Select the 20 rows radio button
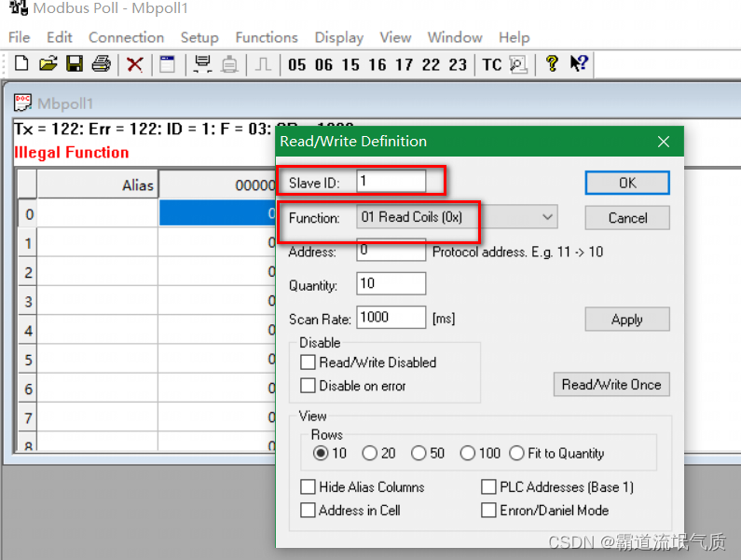 pyautogui.click(x=369, y=453)
